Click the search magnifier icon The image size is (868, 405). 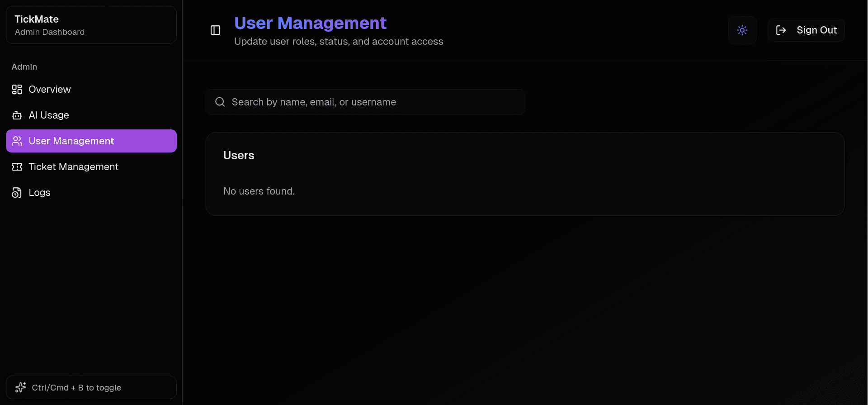coord(220,102)
